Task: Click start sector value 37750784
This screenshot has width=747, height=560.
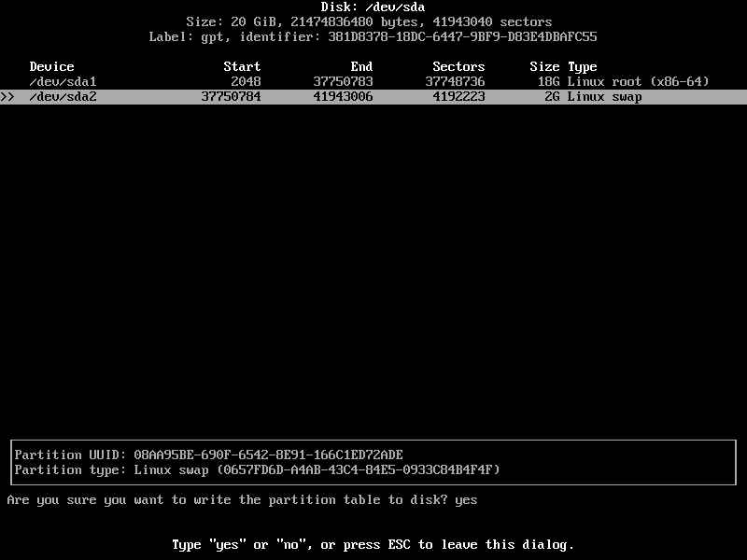Action: [231, 97]
